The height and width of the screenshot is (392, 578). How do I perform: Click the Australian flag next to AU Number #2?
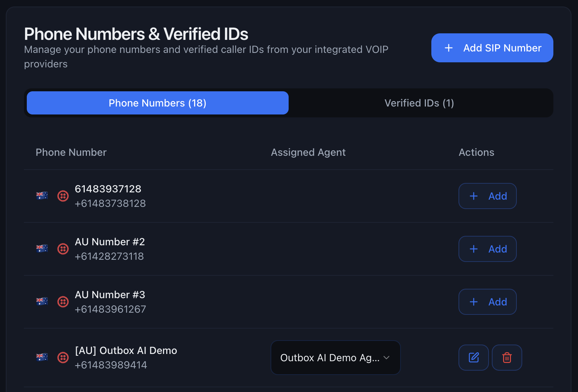point(42,249)
